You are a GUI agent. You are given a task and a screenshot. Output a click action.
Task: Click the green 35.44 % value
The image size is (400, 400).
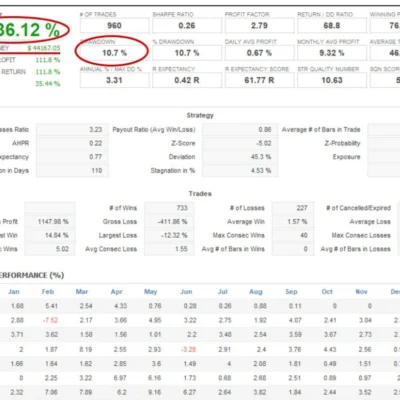pos(48,83)
